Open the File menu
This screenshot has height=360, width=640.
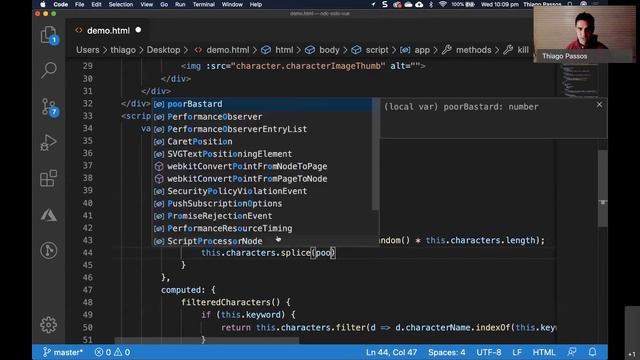[80, 4]
